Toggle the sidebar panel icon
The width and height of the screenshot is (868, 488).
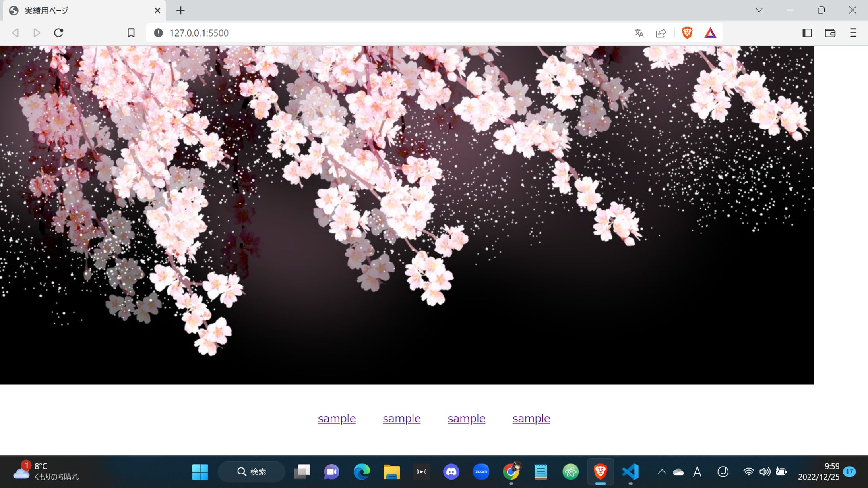[x=807, y=33]
